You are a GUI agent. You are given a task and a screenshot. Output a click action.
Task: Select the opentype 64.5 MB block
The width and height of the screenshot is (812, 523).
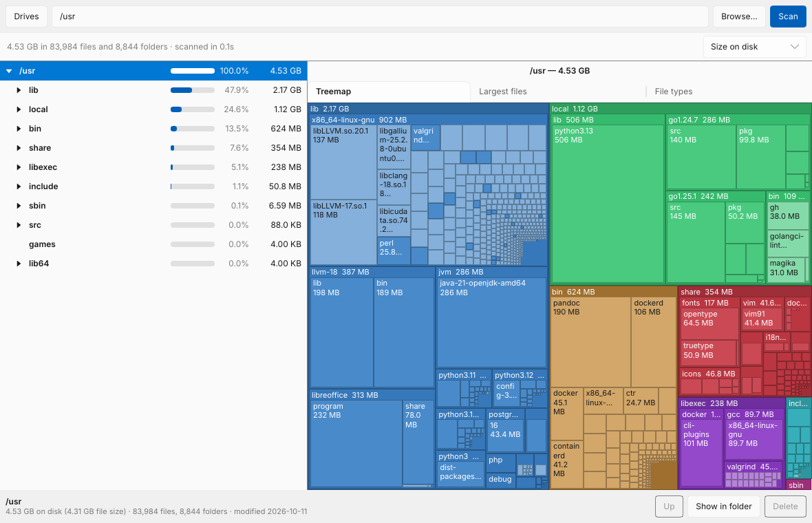[x=709, y=324]
